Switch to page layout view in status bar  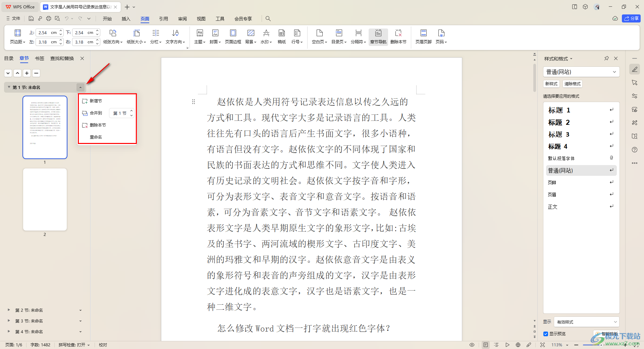485,345
